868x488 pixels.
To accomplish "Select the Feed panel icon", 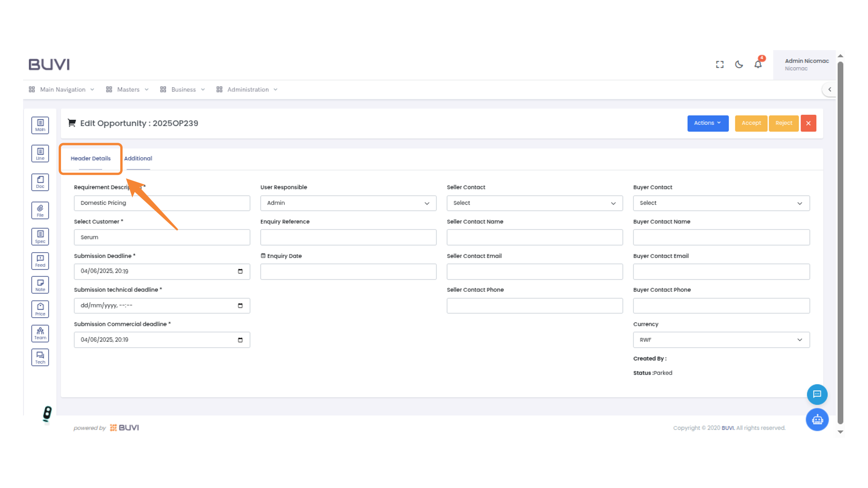I will tap(40, 261).
